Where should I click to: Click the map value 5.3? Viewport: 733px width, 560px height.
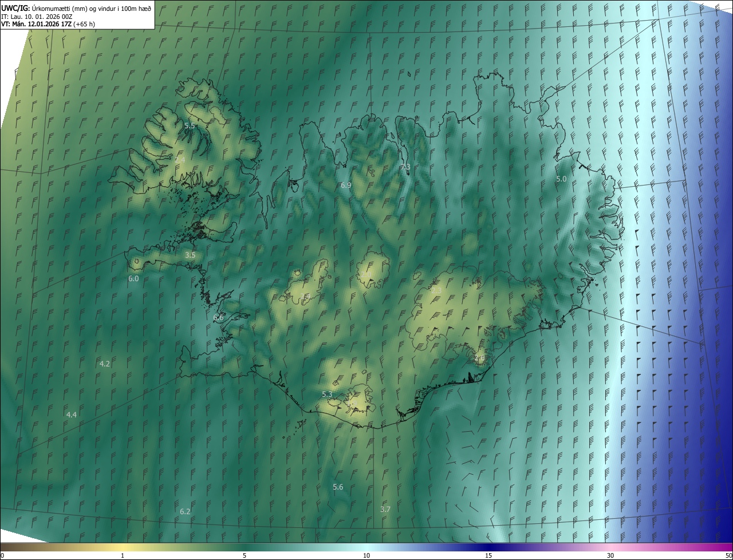point(327,395)
